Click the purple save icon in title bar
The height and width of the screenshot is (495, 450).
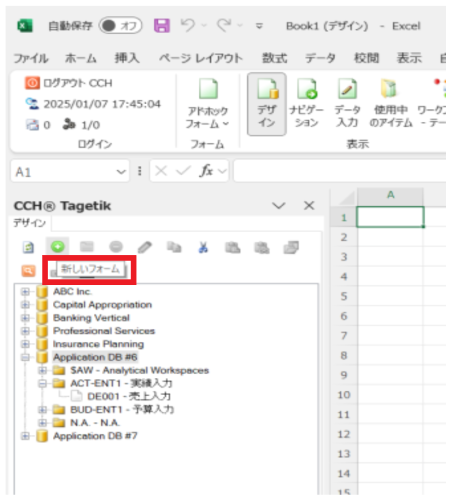pos(162,26)
